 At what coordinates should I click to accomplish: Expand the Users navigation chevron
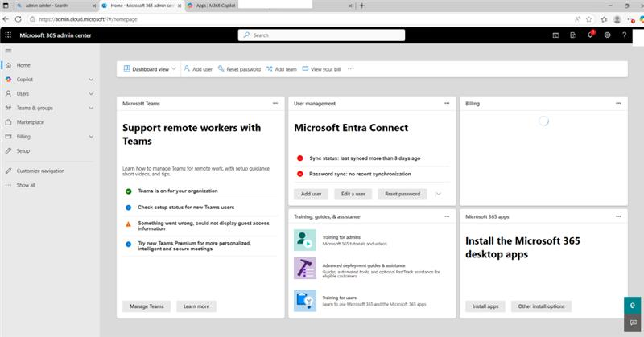91,94
